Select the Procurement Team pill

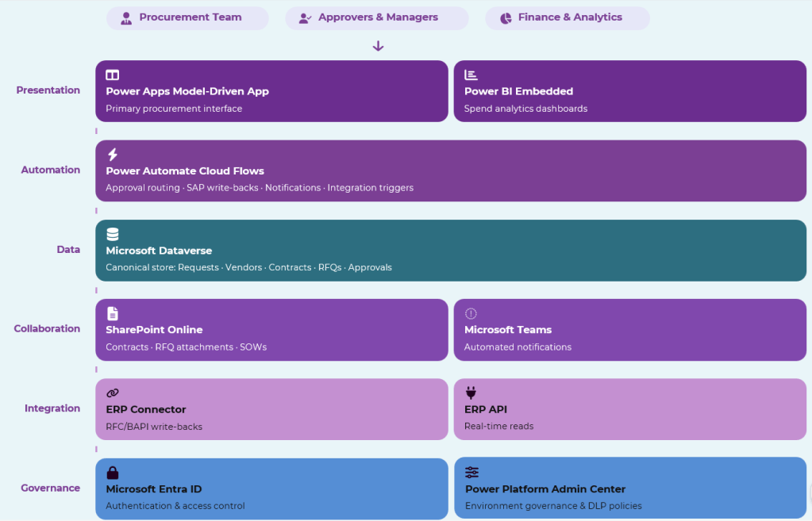coord(187,18)
